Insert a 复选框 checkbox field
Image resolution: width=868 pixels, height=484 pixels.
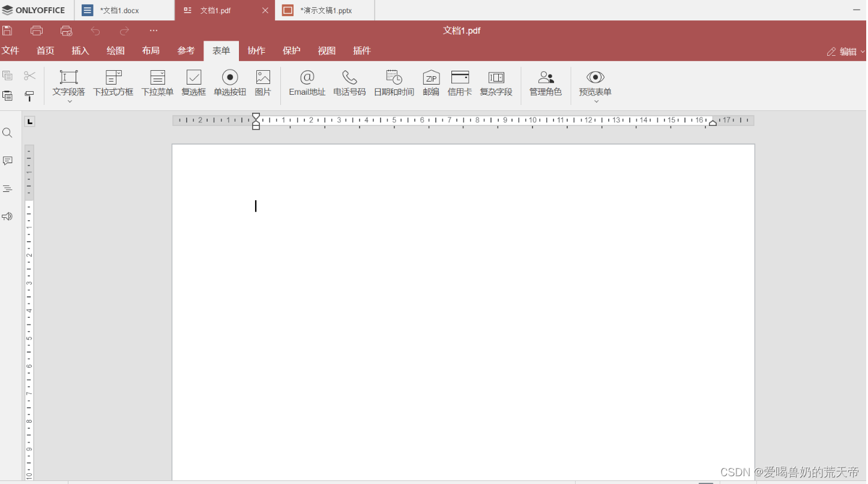point(194,83)
